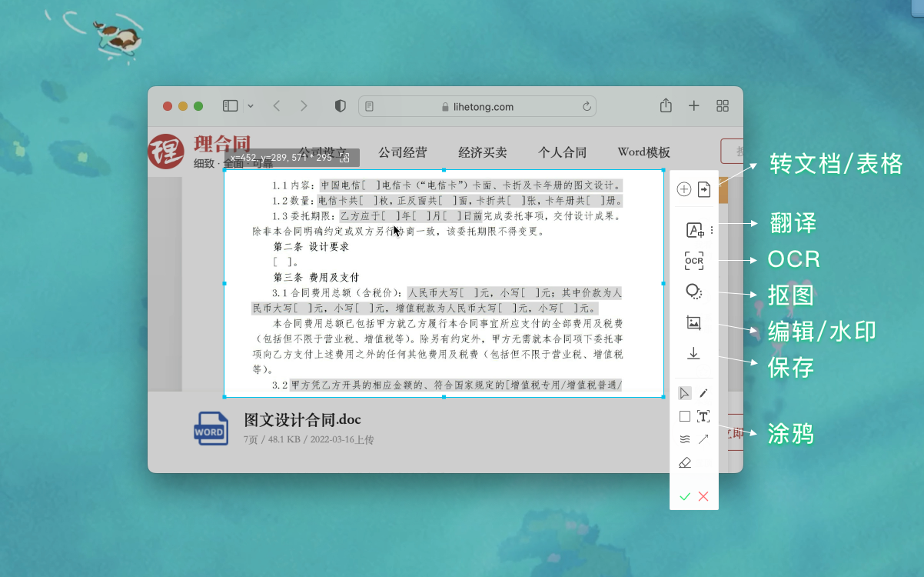Screen dimensions: 924x577
Task: Pick the pencil drawing tool
Action: pyautogui.click(x=703, y=393)
